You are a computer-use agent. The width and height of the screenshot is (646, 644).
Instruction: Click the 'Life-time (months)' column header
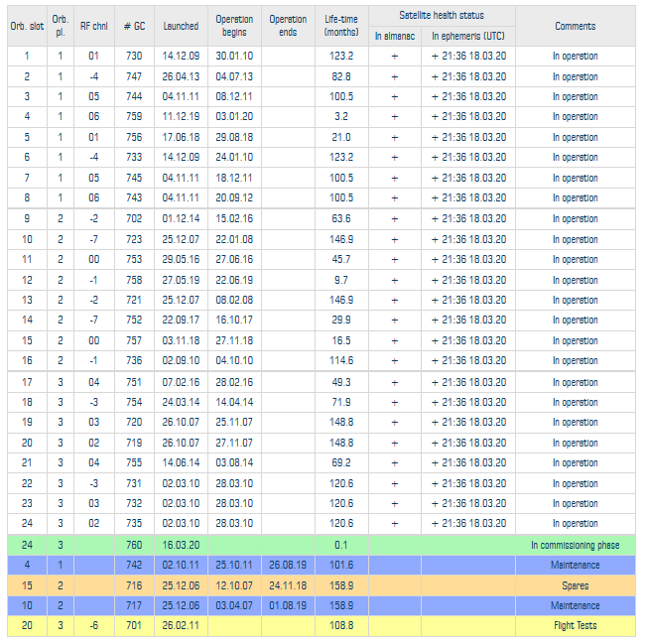(x=341, y=26)
